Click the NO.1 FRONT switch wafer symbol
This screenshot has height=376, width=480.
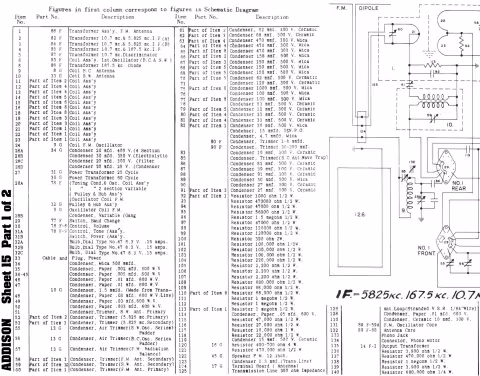click(x=446, y=242)
